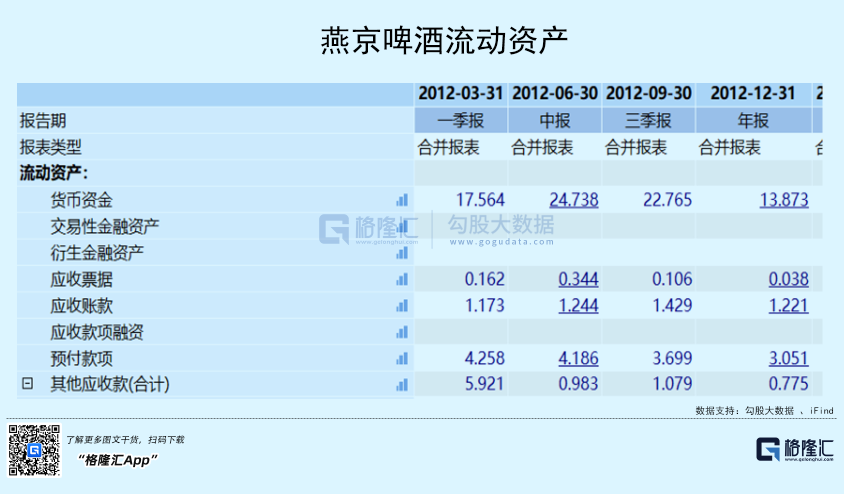Click the 1.173 应收账款 value
Screen dimensions: 844x494
tap(484, 306)
